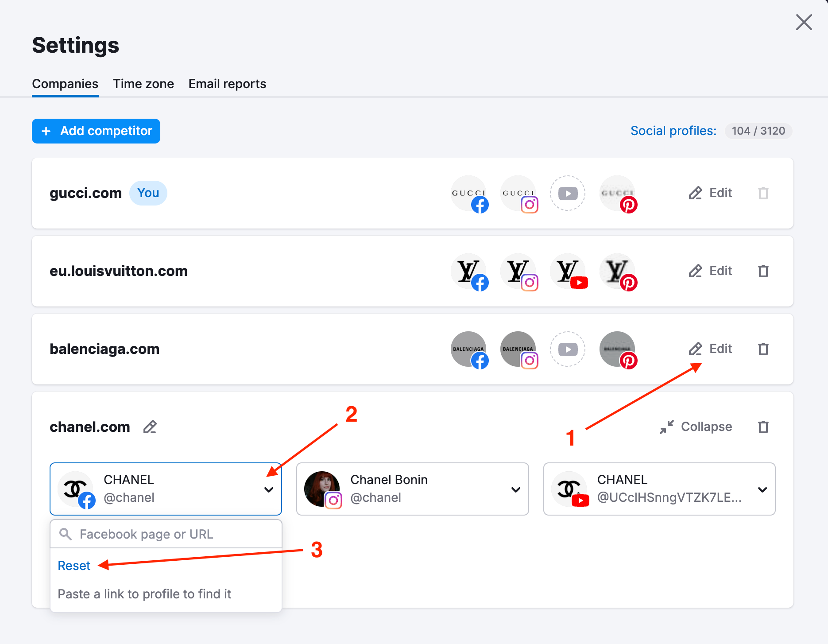The width and height of the screenshot is (828, 644).
Task: Click the search magnifier in Facebook page field
Action: click(66, 534)
